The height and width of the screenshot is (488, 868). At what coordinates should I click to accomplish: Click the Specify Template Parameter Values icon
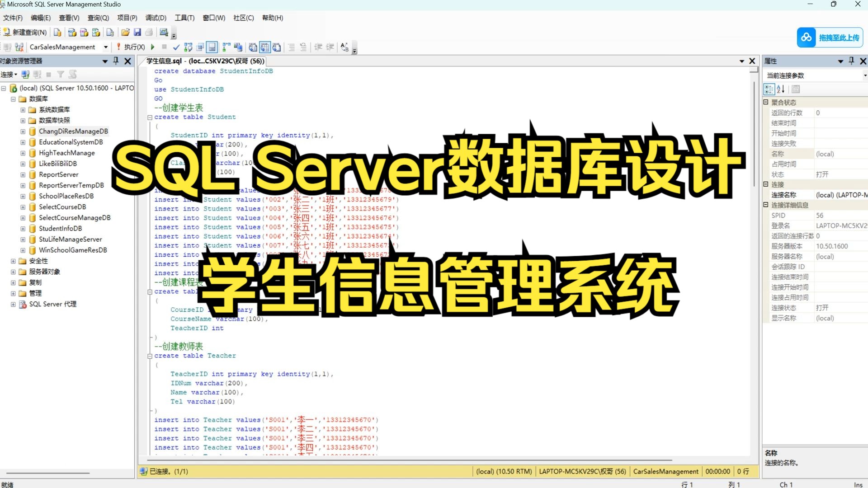click(x=344, y=47)
